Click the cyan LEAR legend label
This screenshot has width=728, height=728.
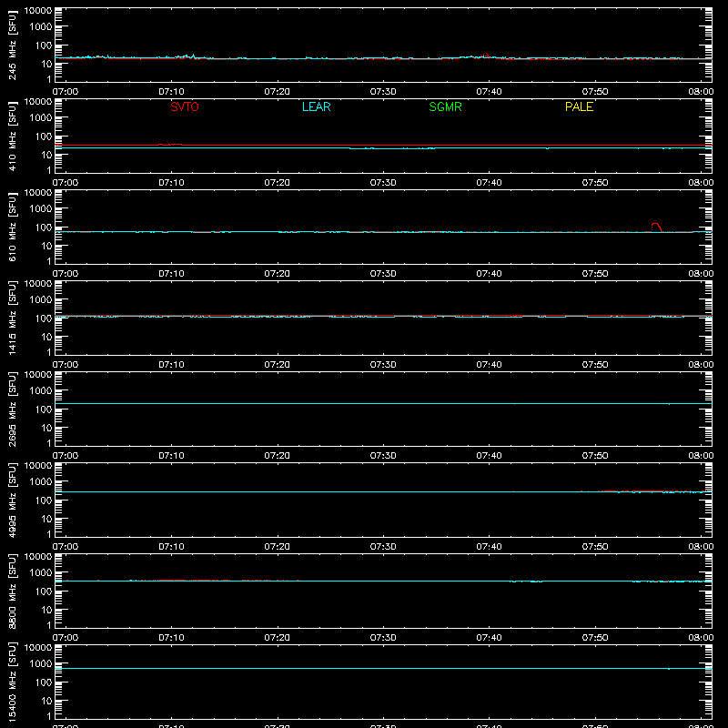pyautogui.click(x=316, y=106)
